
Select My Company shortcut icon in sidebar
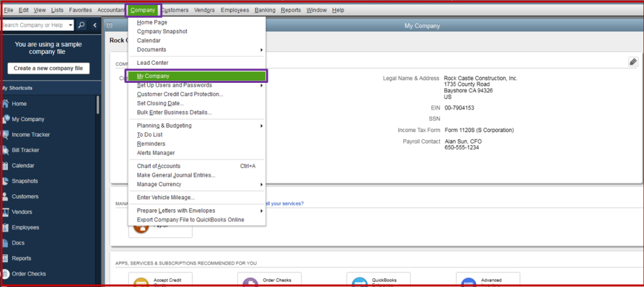[5, 119]
